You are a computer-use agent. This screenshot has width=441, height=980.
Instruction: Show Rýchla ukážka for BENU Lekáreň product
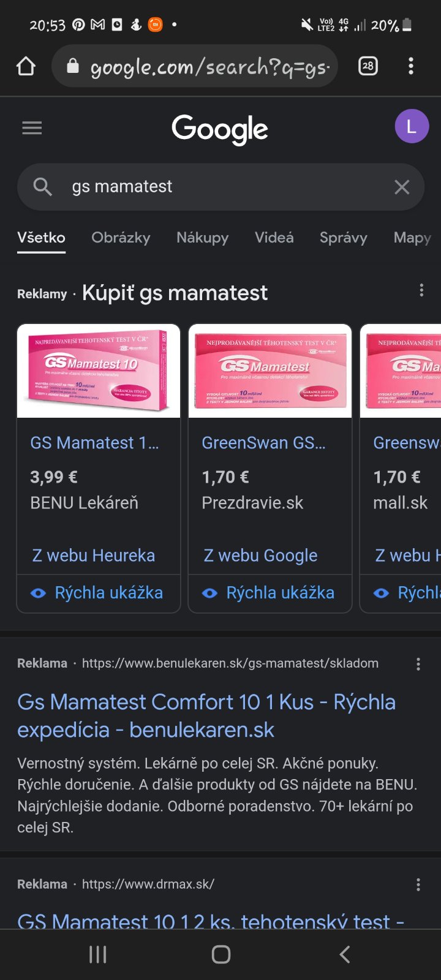[99, 593]
